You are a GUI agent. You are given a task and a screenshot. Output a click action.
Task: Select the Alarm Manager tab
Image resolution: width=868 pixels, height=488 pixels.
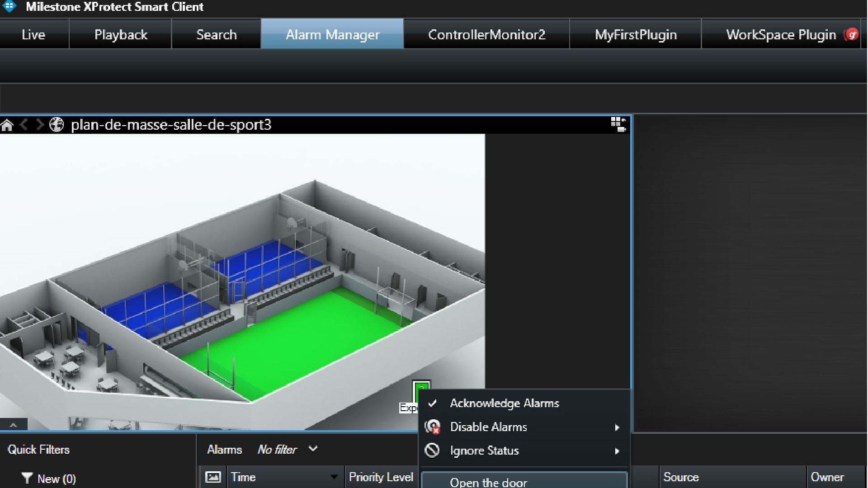coord(332,34)
